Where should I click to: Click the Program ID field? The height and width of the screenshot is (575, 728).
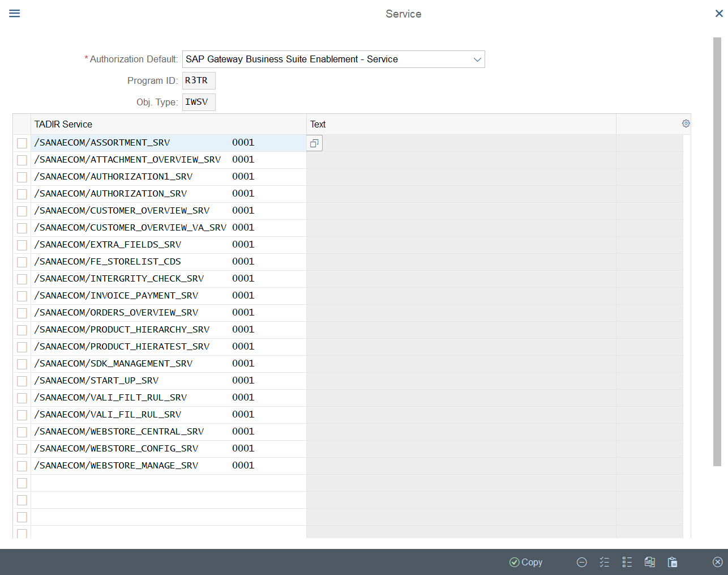click(199, 81)
